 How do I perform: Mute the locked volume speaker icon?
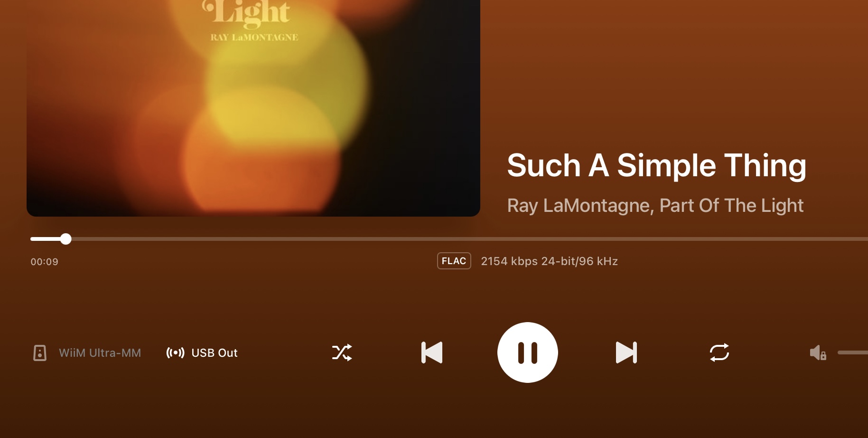pos(818,352)
